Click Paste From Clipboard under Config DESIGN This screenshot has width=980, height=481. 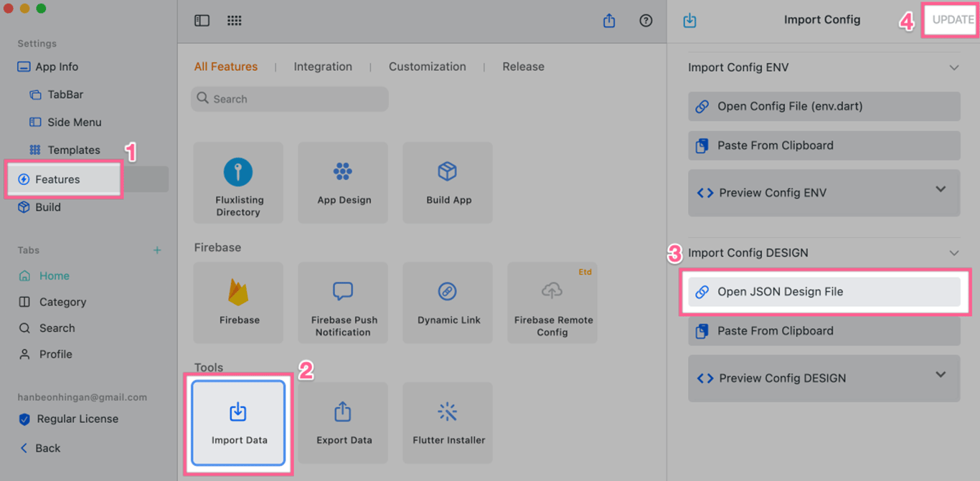pos(824,331)
